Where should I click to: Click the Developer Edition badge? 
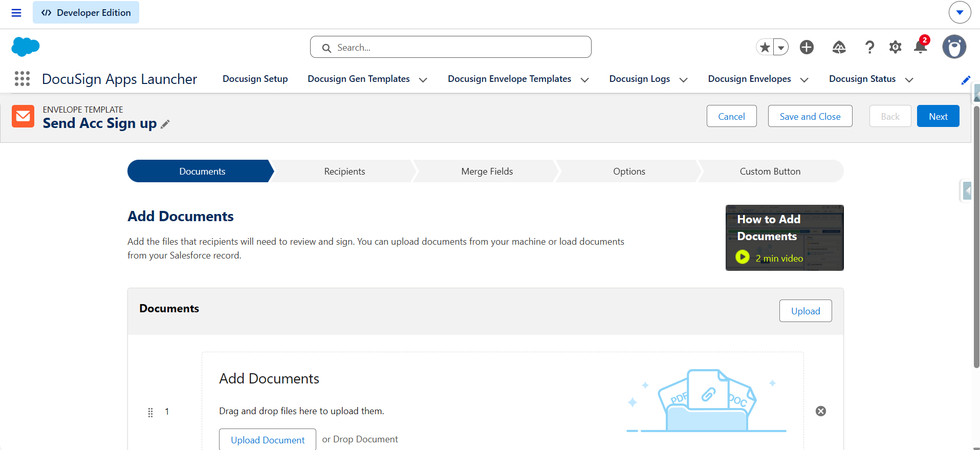click(x=86, y=12)
